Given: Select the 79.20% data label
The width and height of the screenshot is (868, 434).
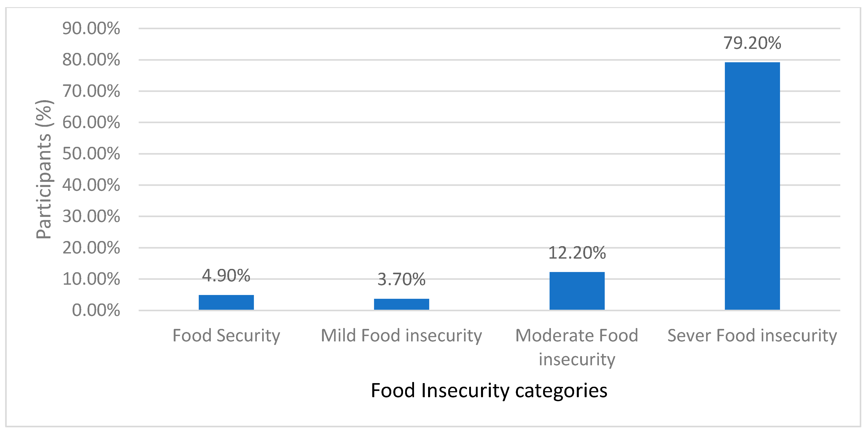Looking at the screenshot, I should 752,43.
